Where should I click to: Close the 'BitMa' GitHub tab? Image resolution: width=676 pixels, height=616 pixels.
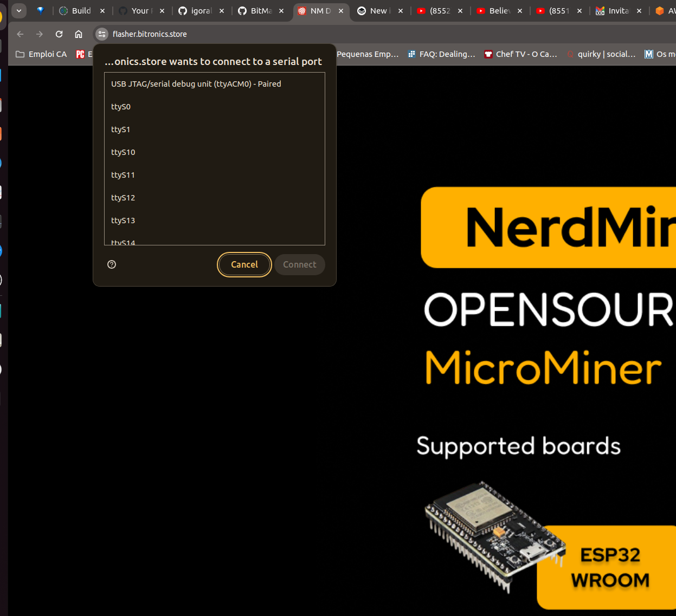click(x=281, y=11)
